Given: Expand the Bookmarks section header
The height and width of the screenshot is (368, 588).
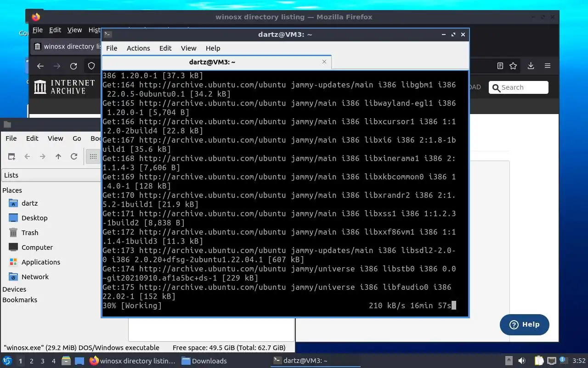Looking at the screenshot, I should (20, 299).
